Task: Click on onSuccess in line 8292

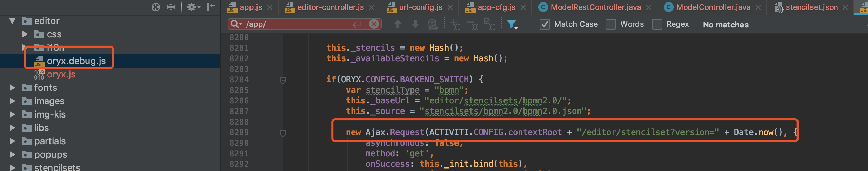Action: tap(388, 164)
